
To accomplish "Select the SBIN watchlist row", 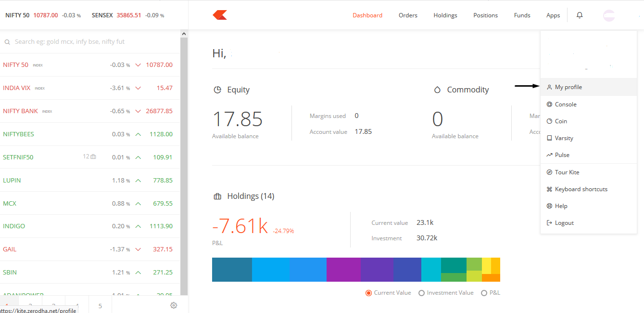I will 90,272.
